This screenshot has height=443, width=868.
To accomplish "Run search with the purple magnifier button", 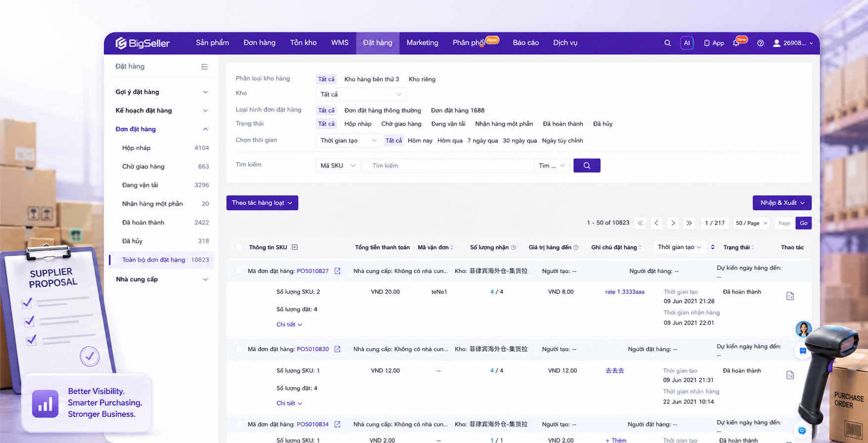I will click(x=587, y=166).
